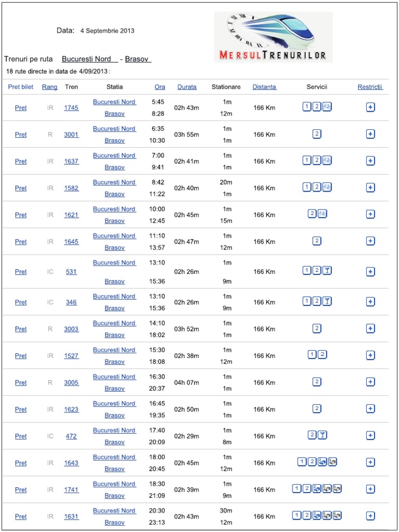Click the Restrictii column header
The height and width of the screenshot is (532, 399).
pyautogui.click(x=370, y=87)
